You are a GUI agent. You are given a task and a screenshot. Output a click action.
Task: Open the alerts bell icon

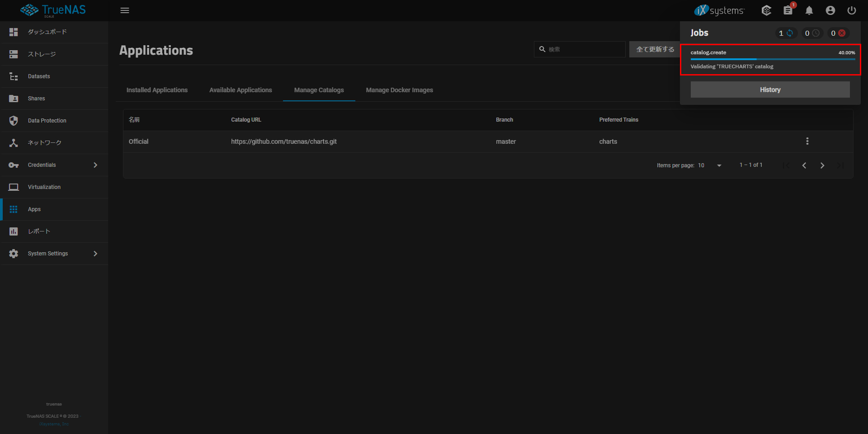point(809,10)
